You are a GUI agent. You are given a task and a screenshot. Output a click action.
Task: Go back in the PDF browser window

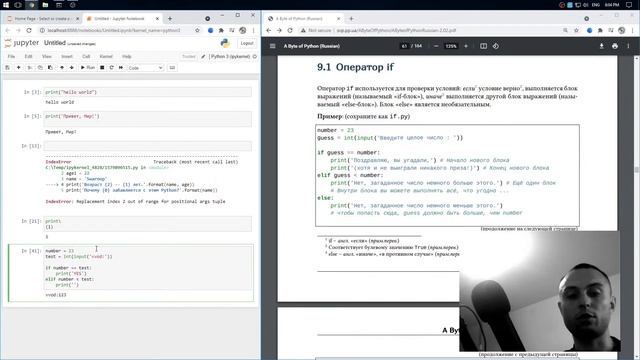[268, 31]
